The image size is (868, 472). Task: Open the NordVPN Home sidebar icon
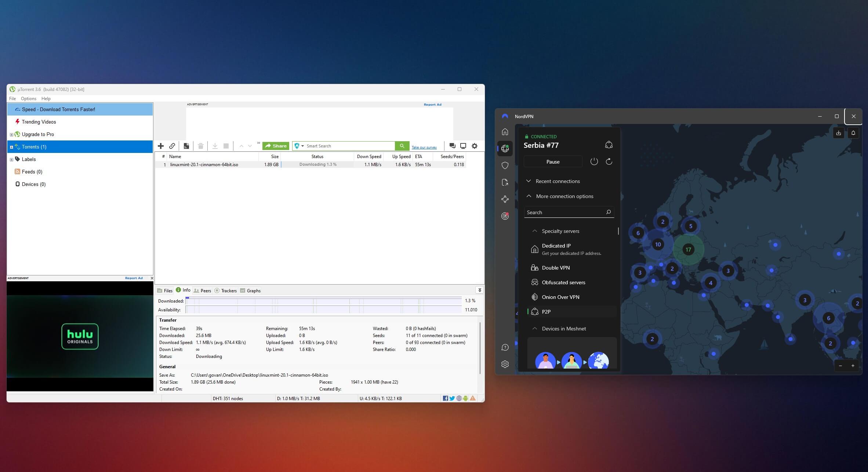(x=505, y=132)
